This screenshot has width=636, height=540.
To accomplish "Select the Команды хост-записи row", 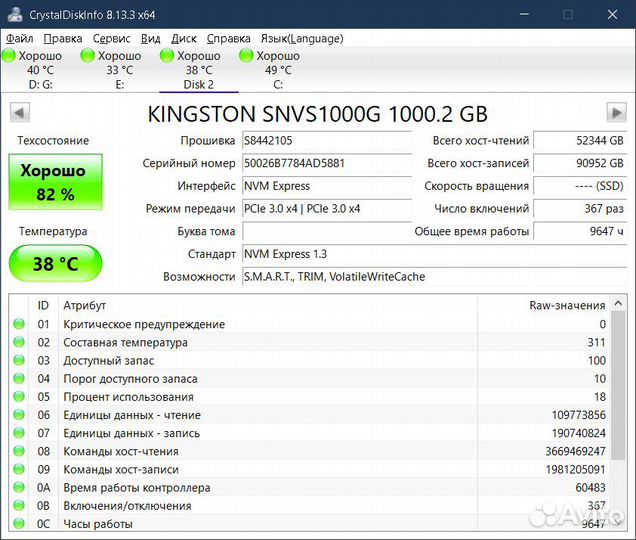I will 309,469.
